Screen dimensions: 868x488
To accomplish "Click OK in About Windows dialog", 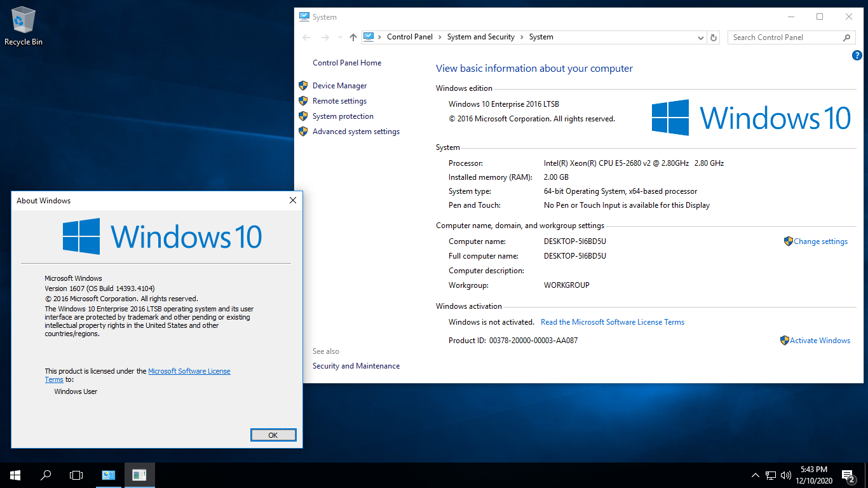I will point(273,435).
